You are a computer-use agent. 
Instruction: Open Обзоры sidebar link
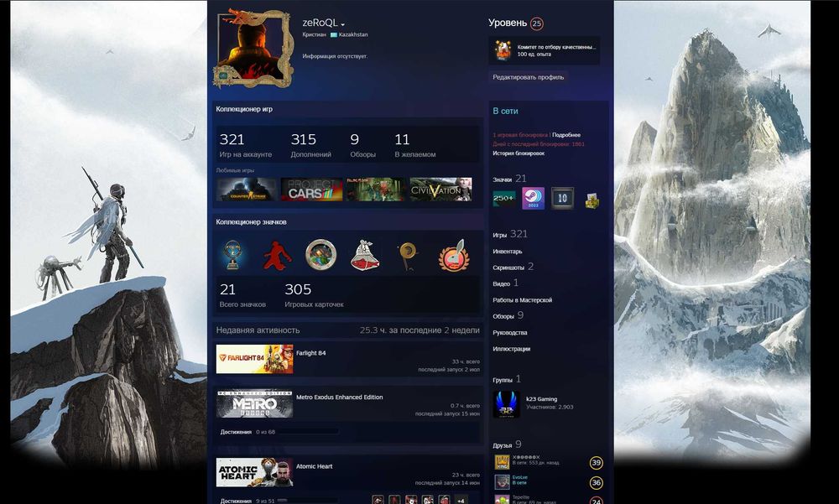point(508,315)
